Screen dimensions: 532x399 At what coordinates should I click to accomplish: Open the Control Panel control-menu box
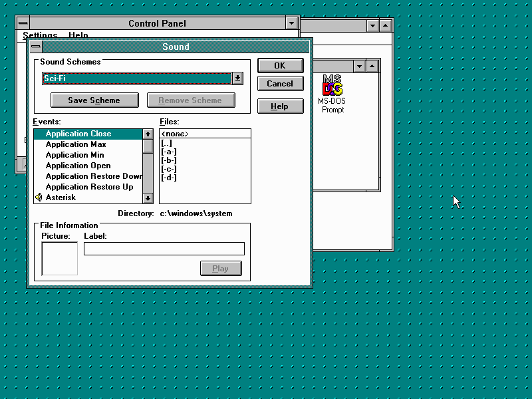coord(23,23)
